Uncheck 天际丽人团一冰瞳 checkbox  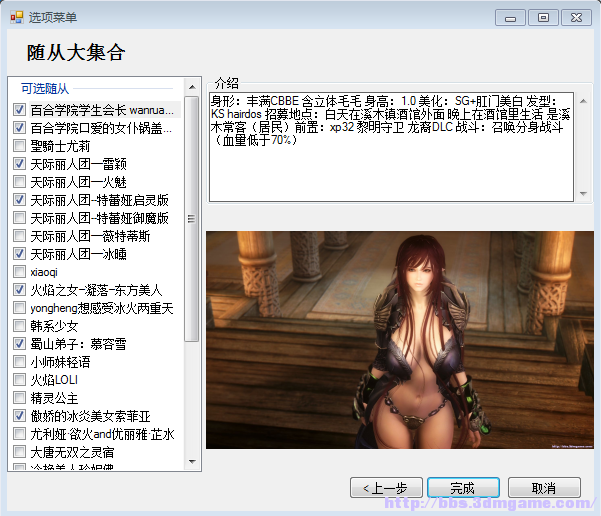19,254
